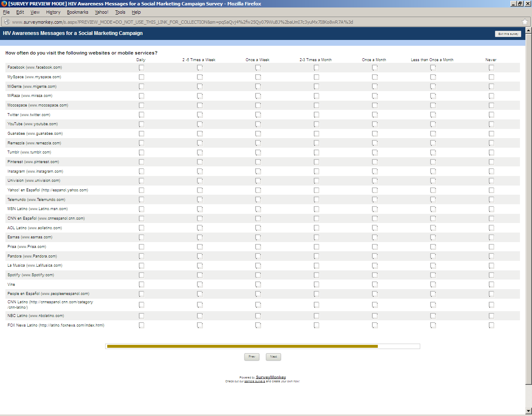Click the "Less than Once a Month" column header

point(432,60)
